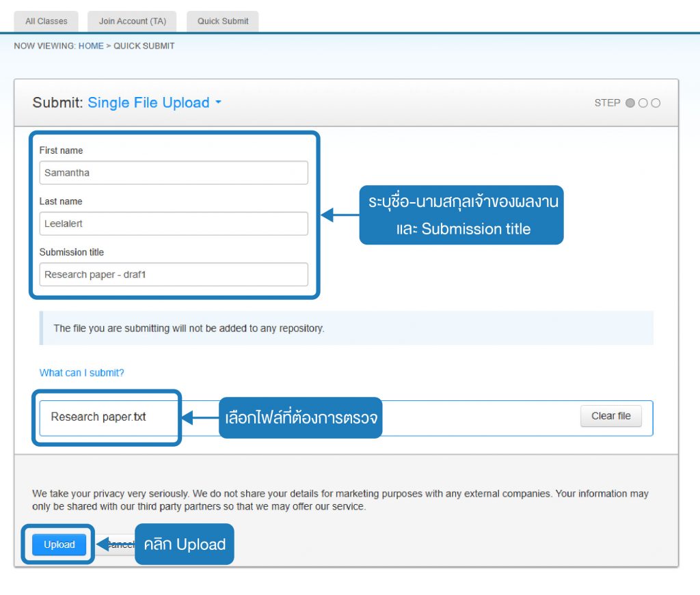Click the HOME breadcrumb link
Viewport: 700px width, 595px height.
91,46
